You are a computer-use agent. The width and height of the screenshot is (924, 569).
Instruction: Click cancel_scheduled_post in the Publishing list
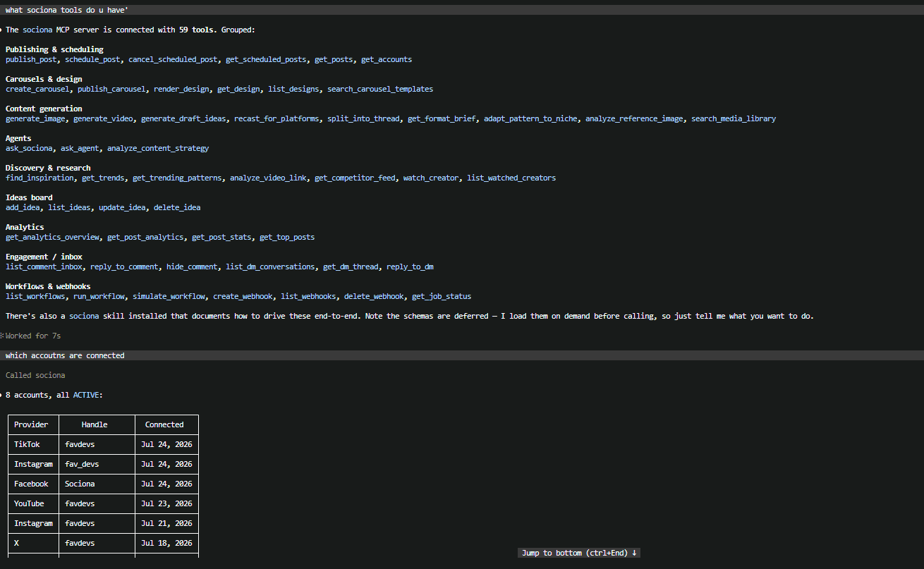[173, 59]
